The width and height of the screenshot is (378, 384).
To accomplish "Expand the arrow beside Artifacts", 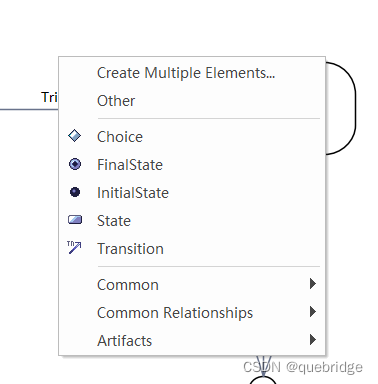I will point(313,340).
